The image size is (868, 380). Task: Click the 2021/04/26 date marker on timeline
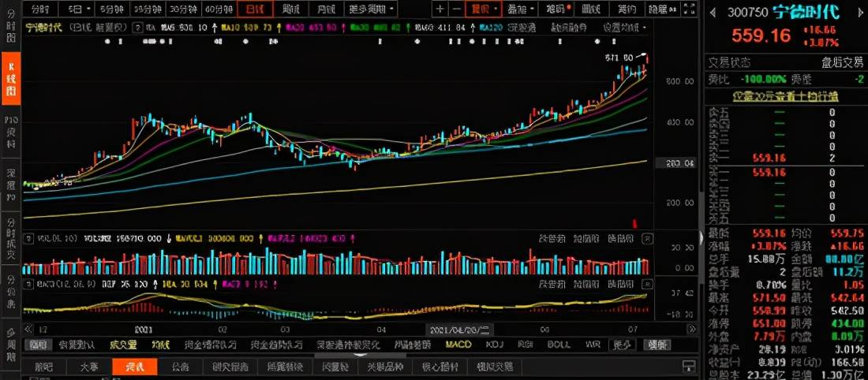(459, 330)
